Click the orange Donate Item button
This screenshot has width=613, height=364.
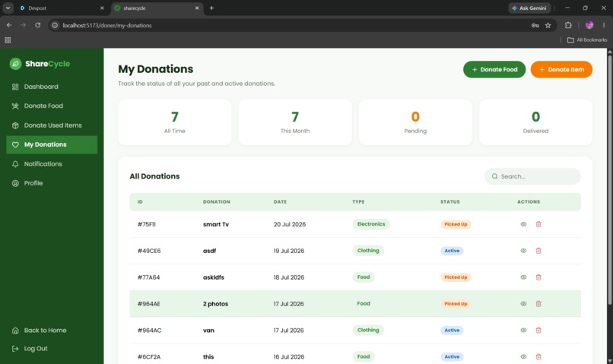pos(561,69)
